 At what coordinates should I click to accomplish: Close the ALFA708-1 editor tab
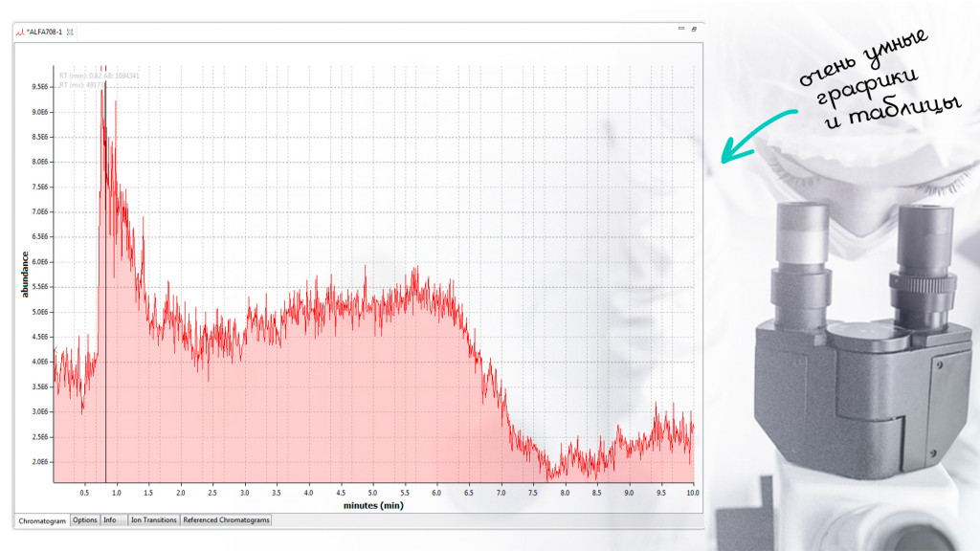tap(71, 32)
